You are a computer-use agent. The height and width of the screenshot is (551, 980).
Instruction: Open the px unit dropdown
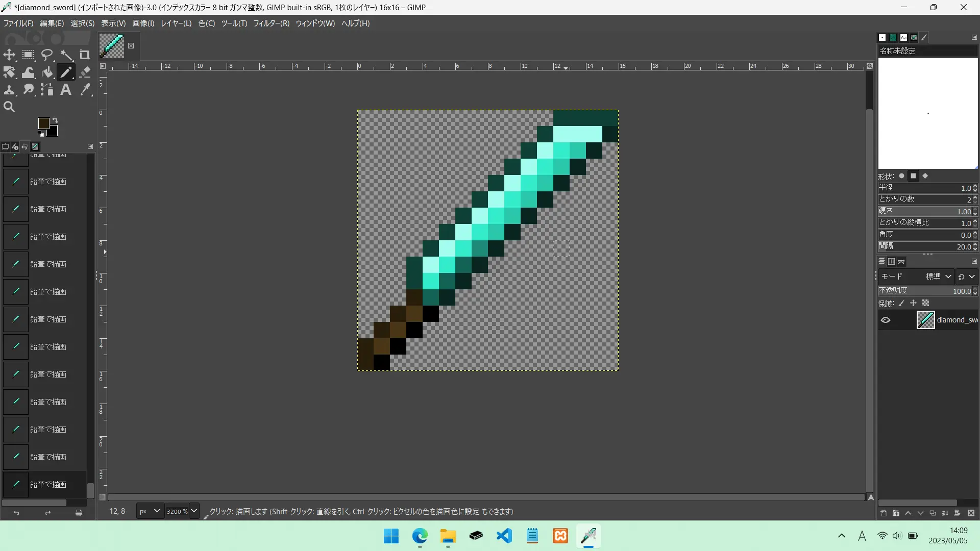click(157, 511)
